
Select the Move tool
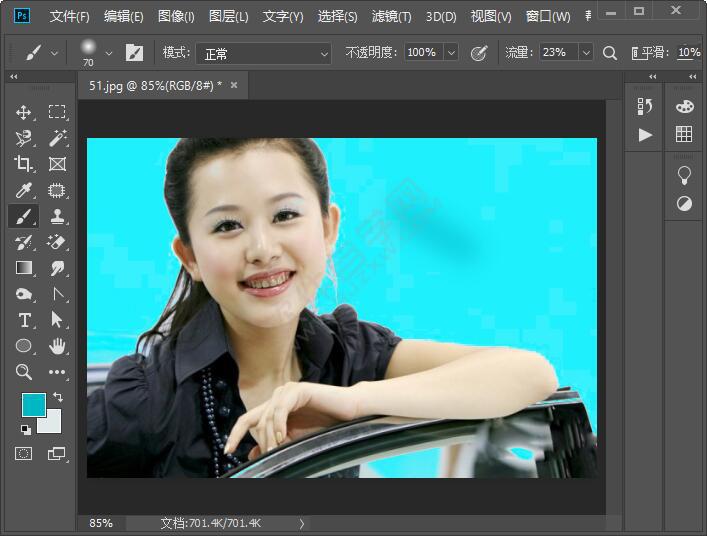pos(24,112)
